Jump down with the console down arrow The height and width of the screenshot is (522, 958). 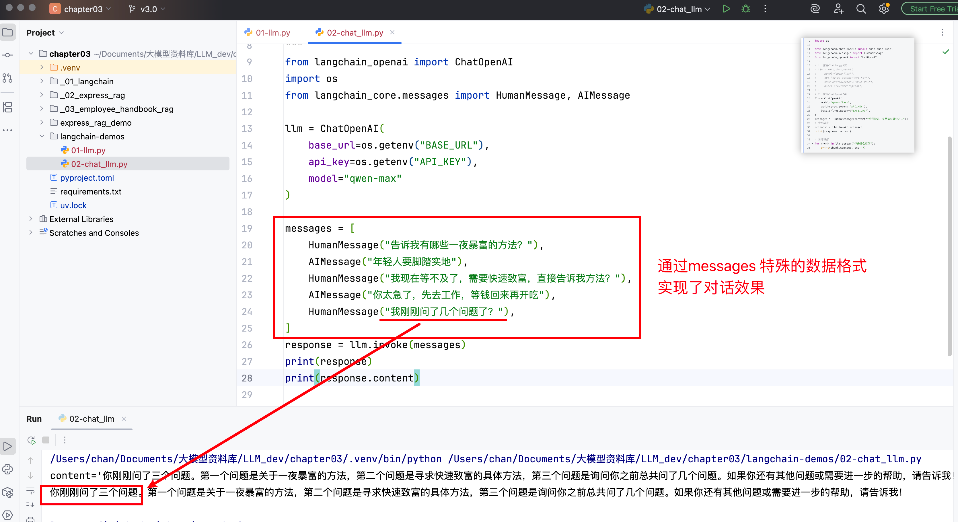click(x=31, y=476)
